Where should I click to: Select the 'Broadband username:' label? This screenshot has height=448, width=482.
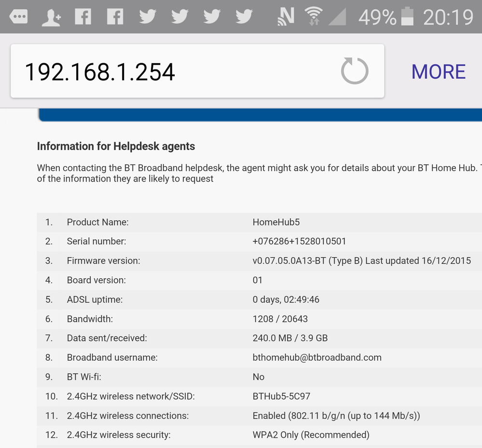tap(112, 358)
